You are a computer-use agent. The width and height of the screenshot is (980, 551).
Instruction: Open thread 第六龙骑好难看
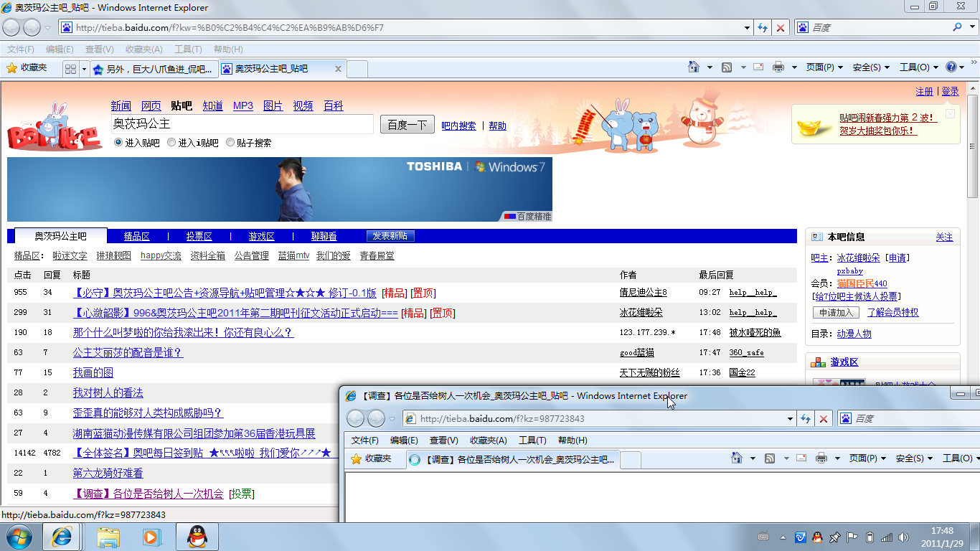click(108, 474)
